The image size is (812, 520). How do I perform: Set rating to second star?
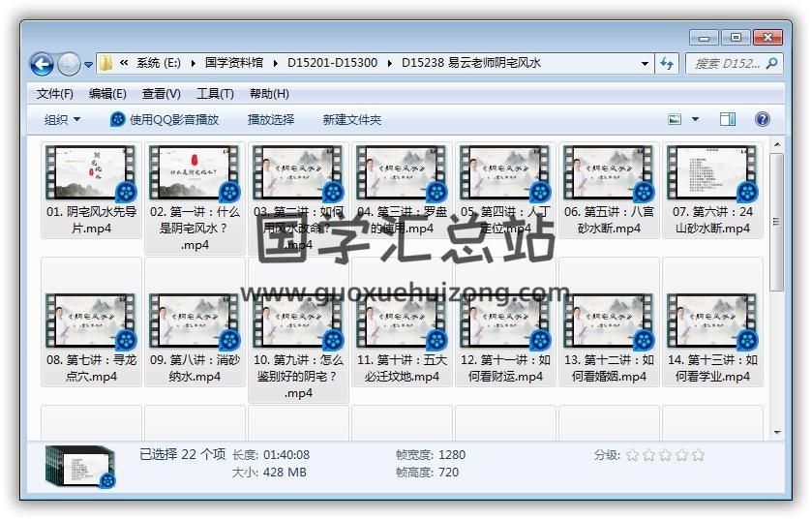pyautogui.click(x=648, y=455)
